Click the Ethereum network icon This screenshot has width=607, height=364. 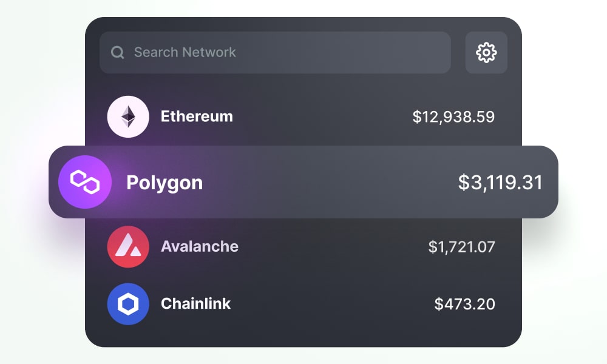click(127, 116)
